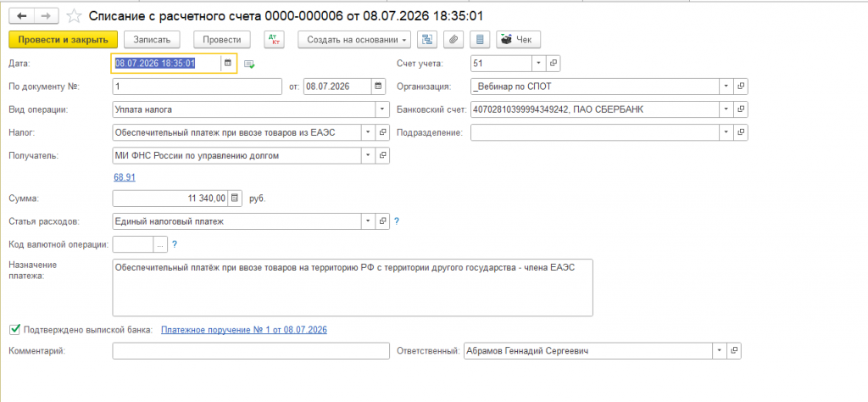Click the Записать button
Viewport: 868px width, 402px height.
point(152,39)
